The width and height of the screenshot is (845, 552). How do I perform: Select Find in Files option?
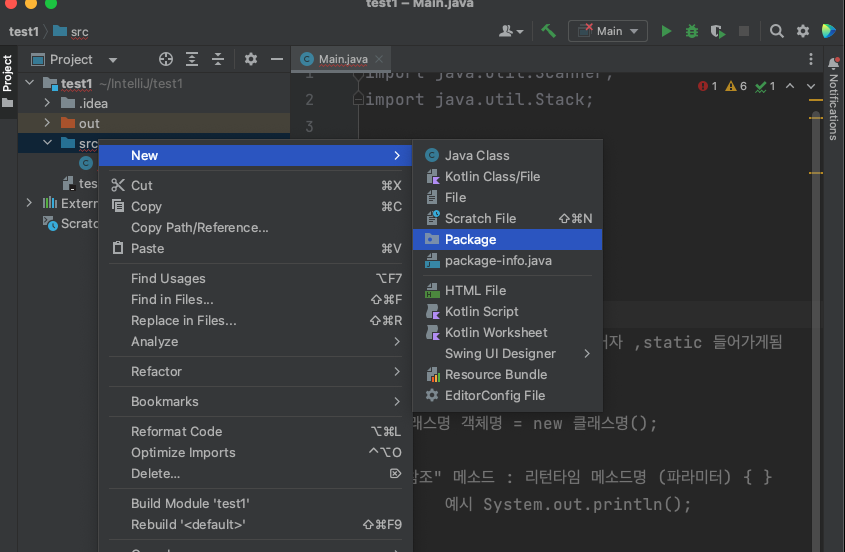(x=255, y=300)
